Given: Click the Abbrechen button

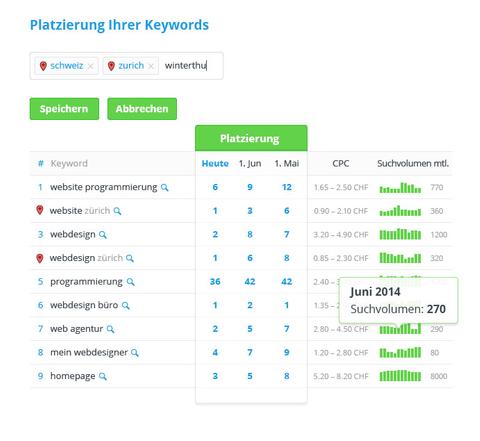Looking at the screenshot, I should pos(142,109).
